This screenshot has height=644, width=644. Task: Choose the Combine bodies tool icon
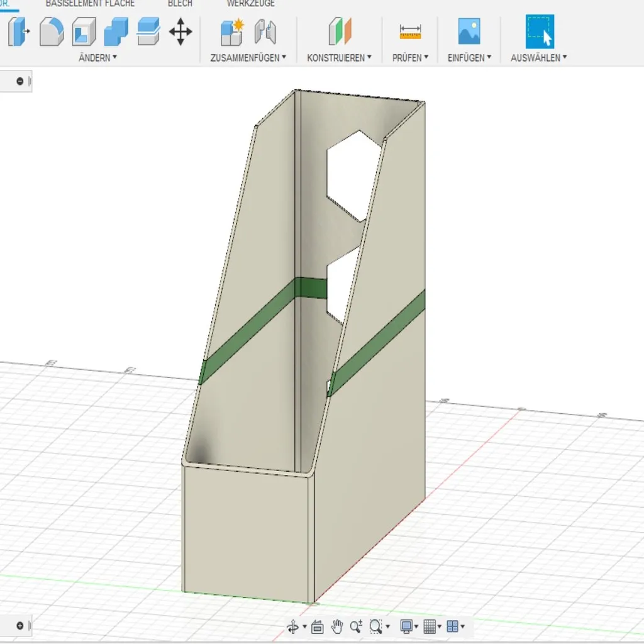[116, 31]
